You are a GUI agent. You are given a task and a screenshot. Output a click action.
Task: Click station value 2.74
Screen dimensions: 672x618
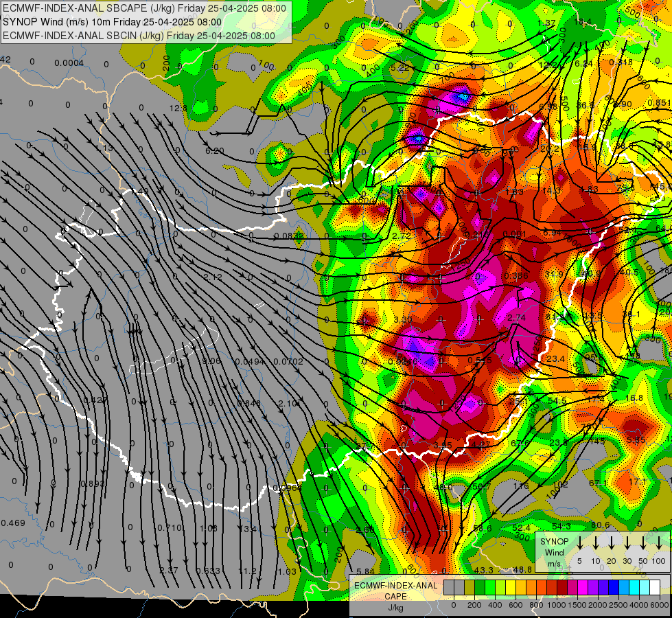pos(516,318)
